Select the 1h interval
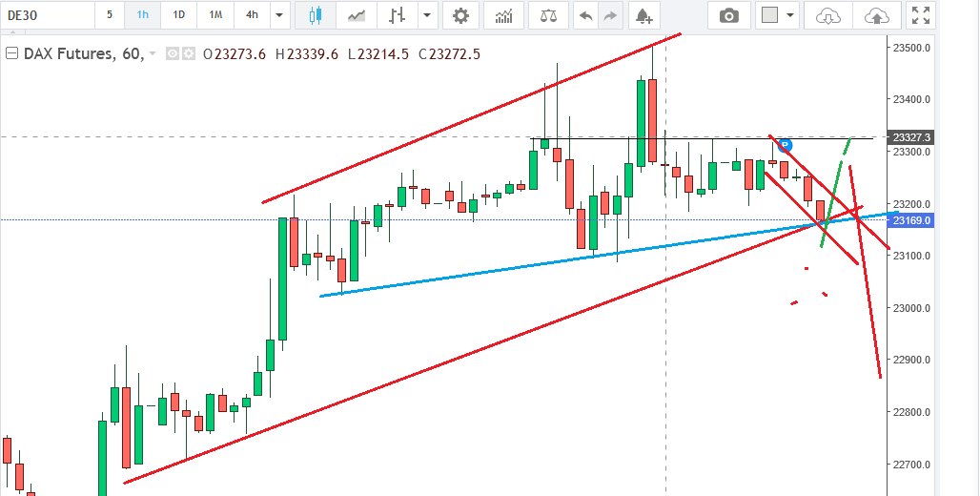 pos(142,15)
